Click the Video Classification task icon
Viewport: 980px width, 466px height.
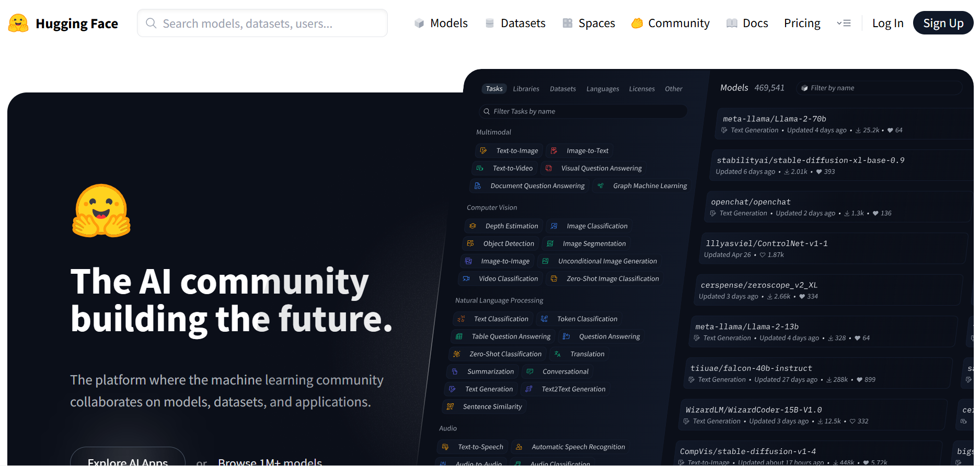(466, 278)
